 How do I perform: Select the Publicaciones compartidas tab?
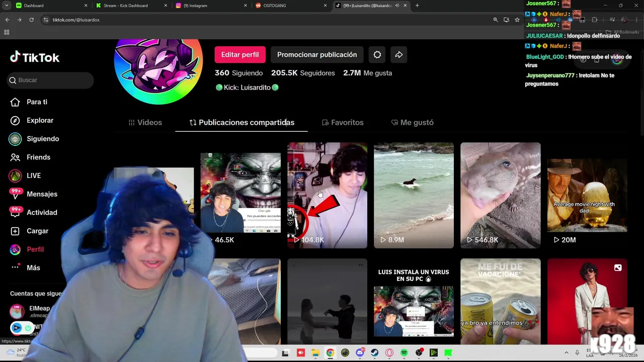tap(242, 122)
